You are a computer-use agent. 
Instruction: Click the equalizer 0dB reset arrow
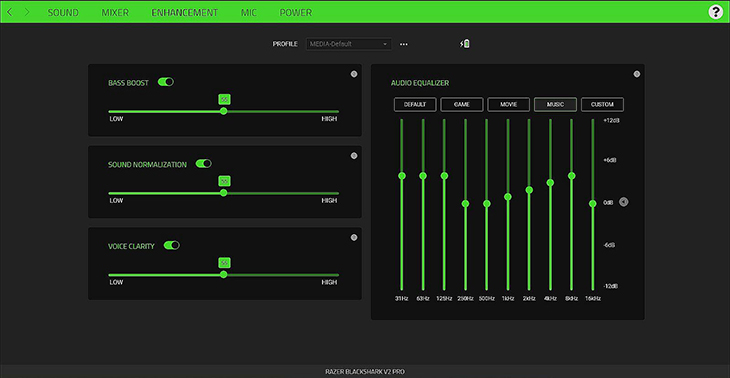tap(624, 202)
